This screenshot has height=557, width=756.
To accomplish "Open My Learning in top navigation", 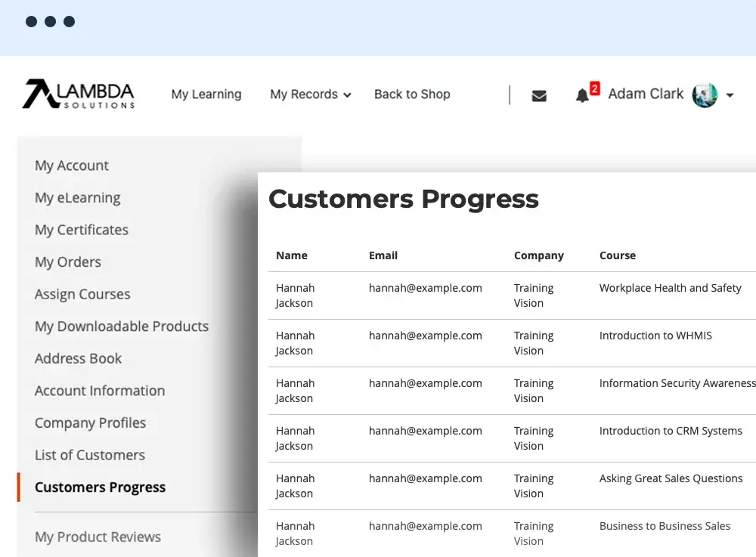I will 206,94.
